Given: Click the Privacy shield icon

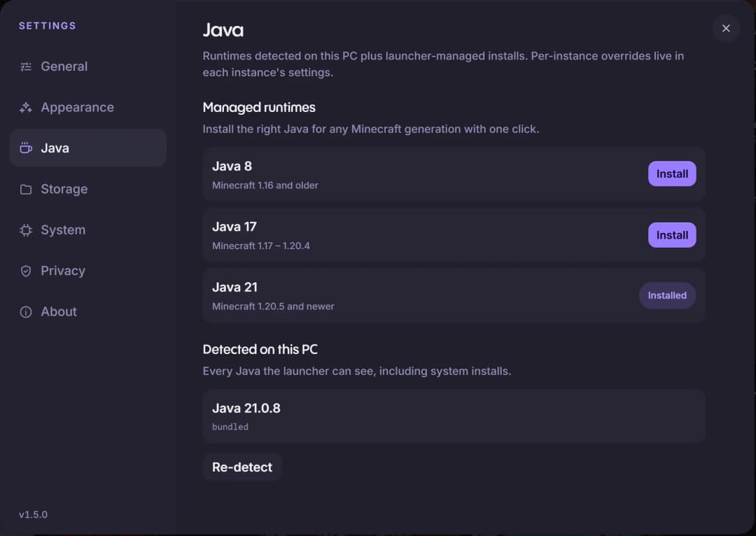Looking at the screenshot, I should click(x=26, y=271).
